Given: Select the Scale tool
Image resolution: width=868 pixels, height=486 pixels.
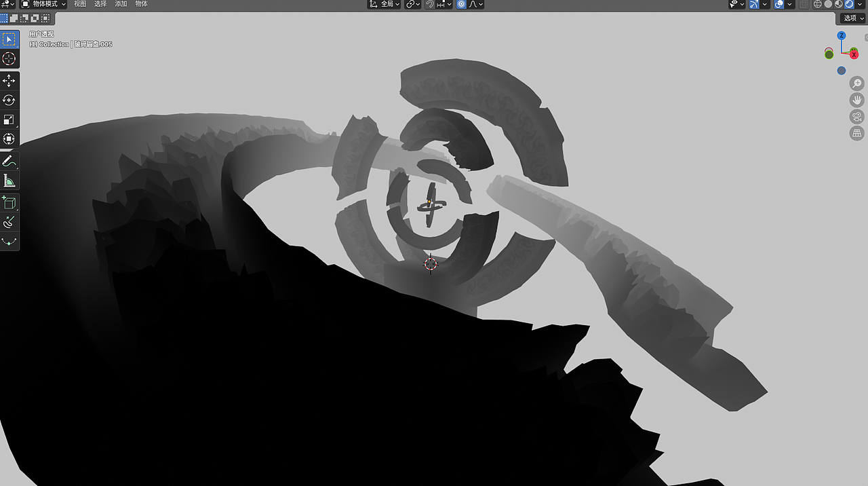Looking at the screenshot, I should [9, 119].
